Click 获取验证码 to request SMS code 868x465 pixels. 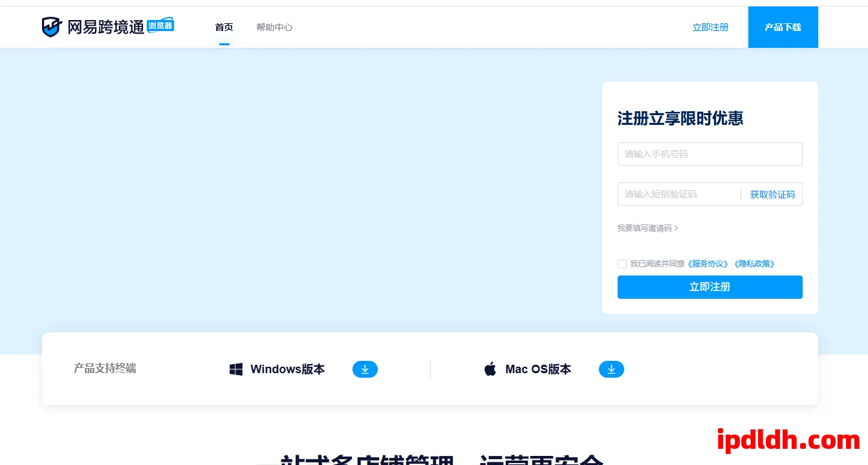tap(772, 194)
